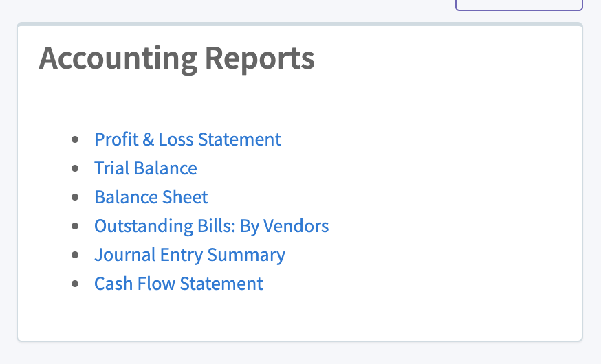Click the gray top border of reports card

point(300,25)
